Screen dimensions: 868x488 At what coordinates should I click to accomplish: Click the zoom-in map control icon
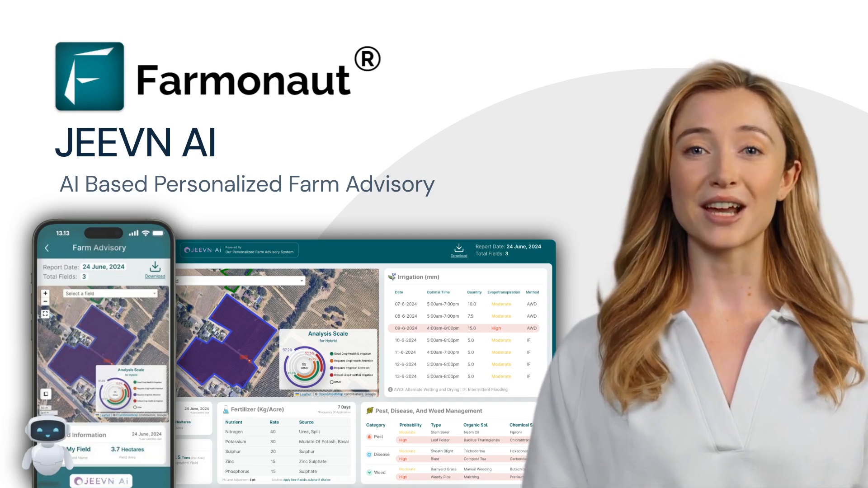(x=45, y=293)
